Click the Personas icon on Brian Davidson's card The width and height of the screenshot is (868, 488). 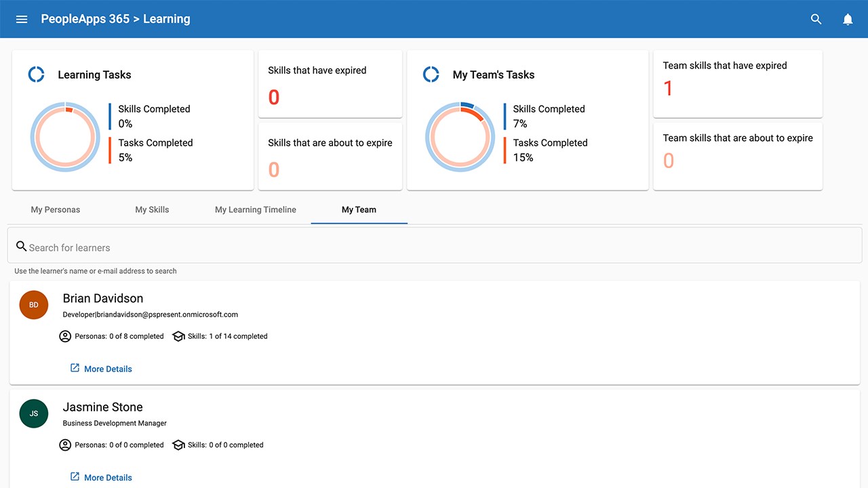coord(65,336)
